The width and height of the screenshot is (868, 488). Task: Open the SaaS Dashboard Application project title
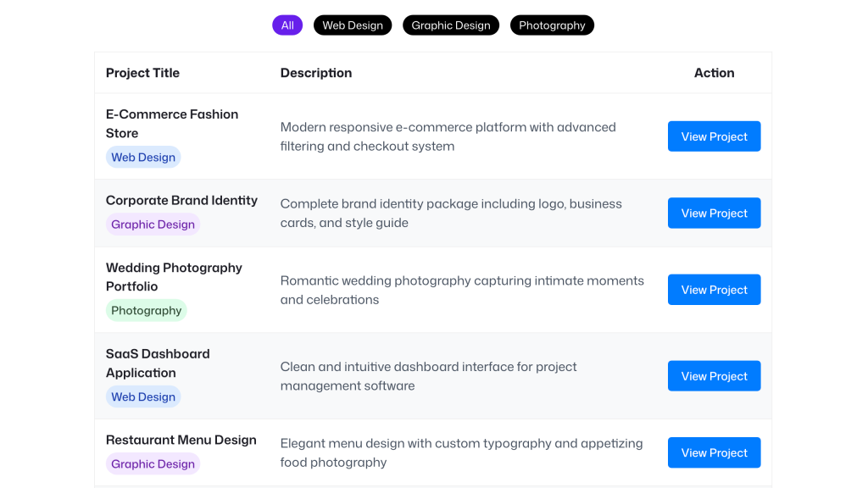pos(158,363)
